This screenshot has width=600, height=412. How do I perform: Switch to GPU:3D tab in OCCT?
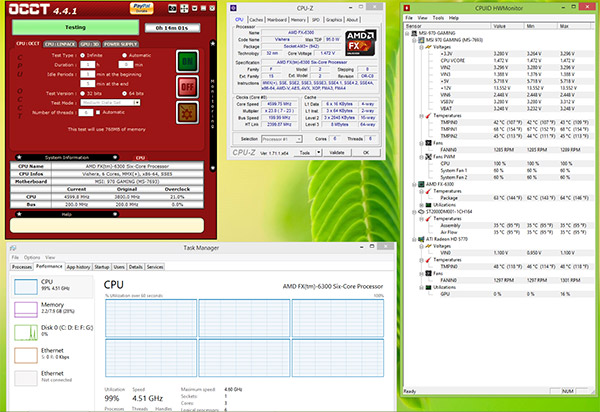tap(90, 44)
